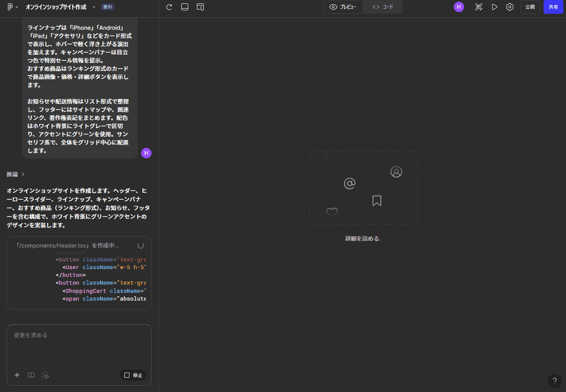Toggle the bottom panel layout icon
Screen dimensions: 566x392
click(x=185, y=7)
